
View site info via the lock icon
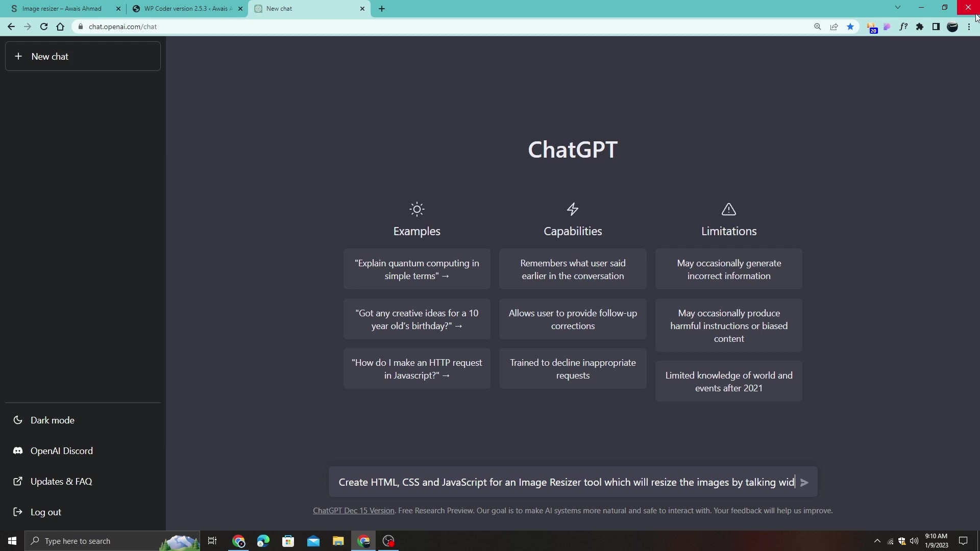point(80,27)
